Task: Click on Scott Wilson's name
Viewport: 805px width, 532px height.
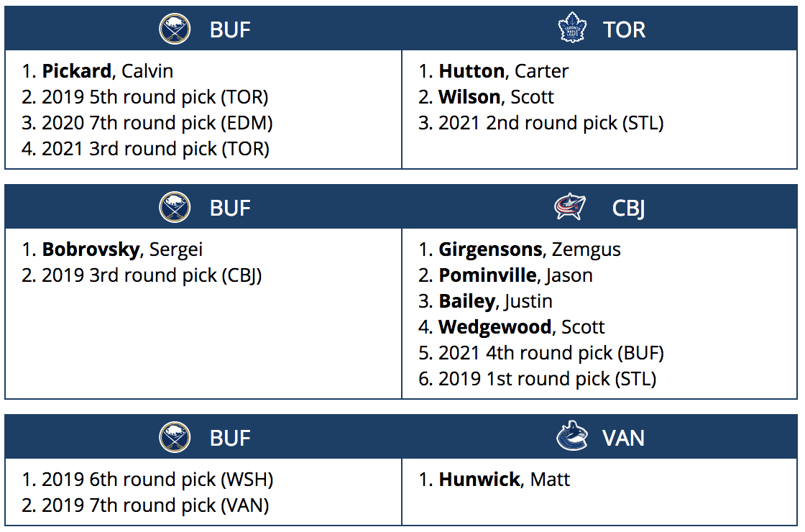Action: tap(496, 97)
